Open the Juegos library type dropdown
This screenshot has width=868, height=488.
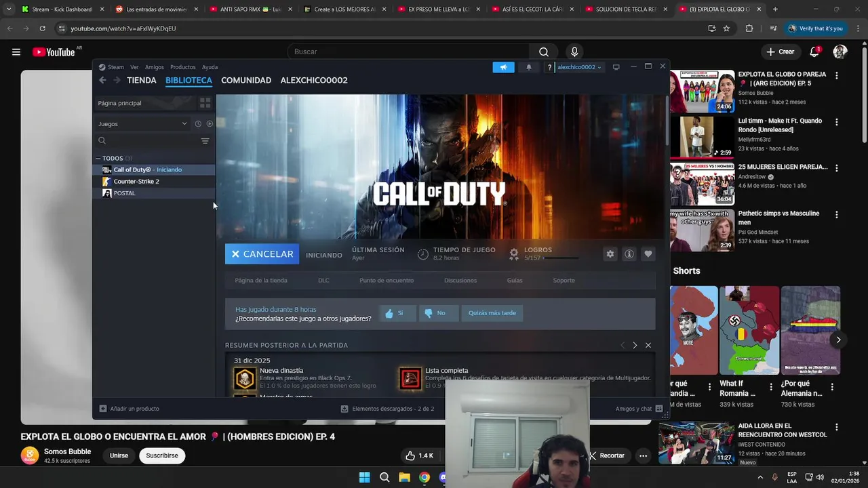click(x=142, y=124)
